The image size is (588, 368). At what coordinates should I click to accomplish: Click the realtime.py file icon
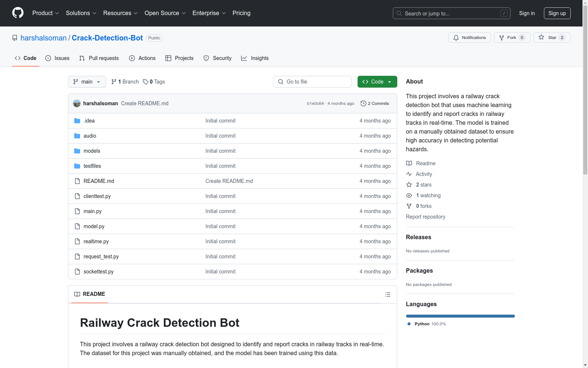(x=77, y=241)
